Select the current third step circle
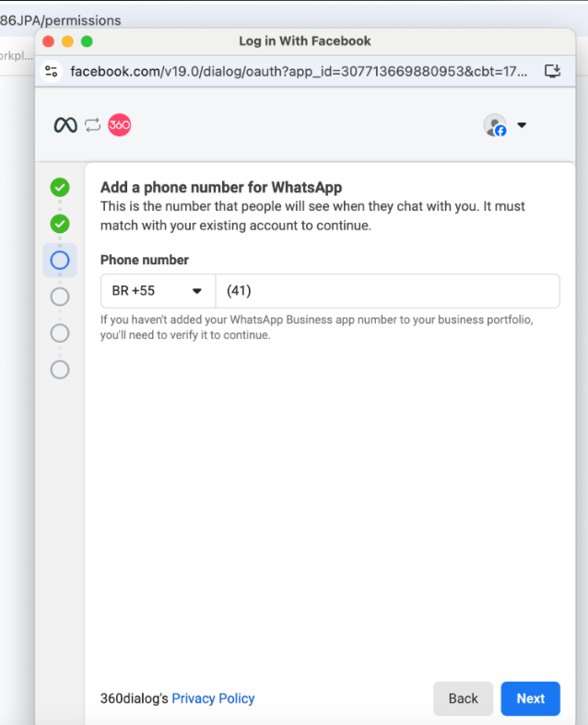The width and height of the screenshot is (588, 725). tap(60, 261)
